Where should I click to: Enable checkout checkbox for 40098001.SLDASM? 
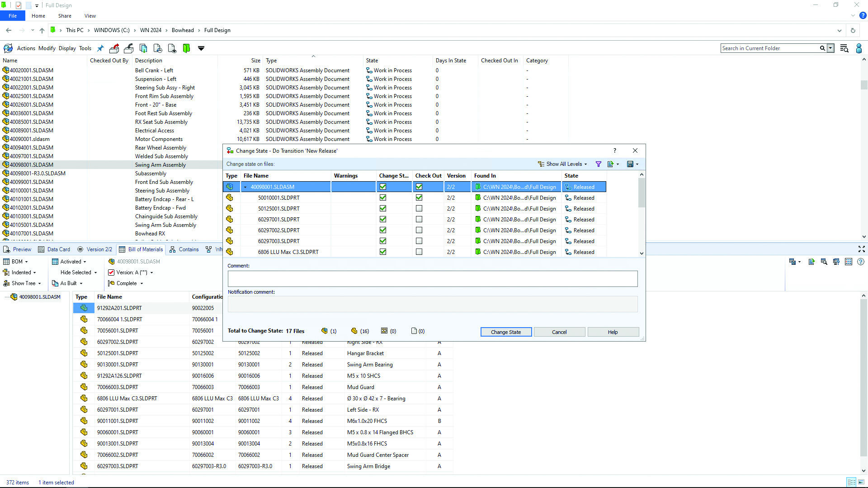(x=419, y=187)
